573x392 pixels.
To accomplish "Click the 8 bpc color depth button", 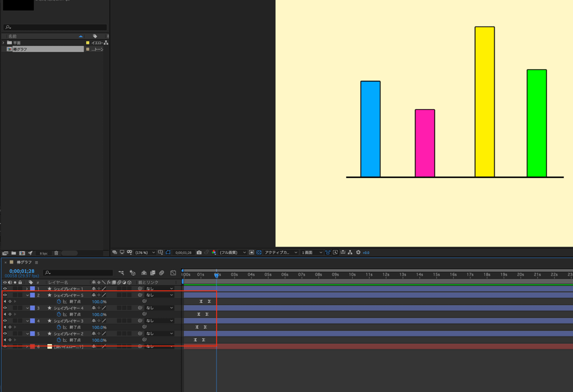I will click(x=43, y=253).
